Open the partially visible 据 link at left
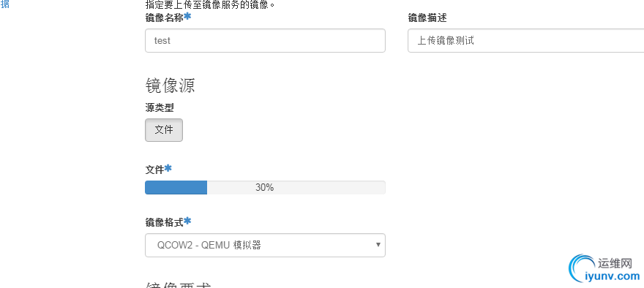This screenshot has width=644, height=288. tap(4, 4)
